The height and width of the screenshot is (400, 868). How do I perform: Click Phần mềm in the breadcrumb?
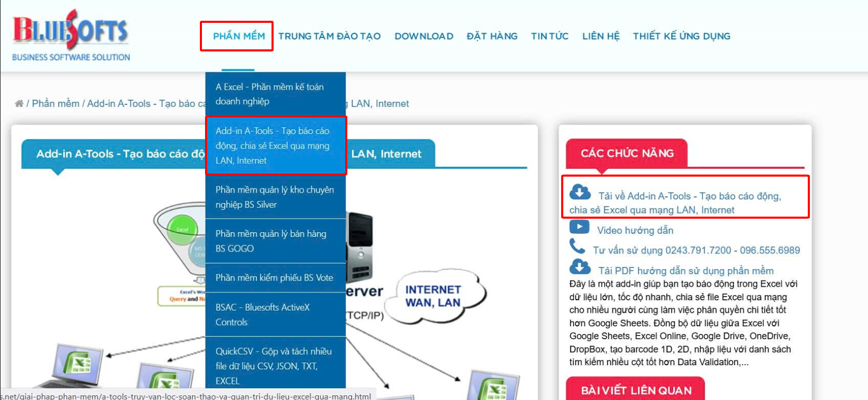(56, 103)
